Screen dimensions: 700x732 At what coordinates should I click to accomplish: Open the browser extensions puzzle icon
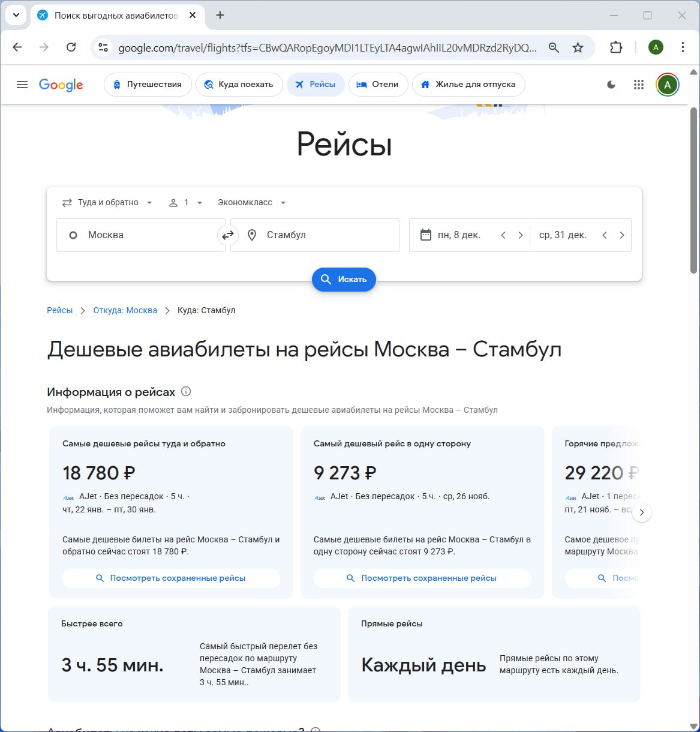[x=615, y=47]
